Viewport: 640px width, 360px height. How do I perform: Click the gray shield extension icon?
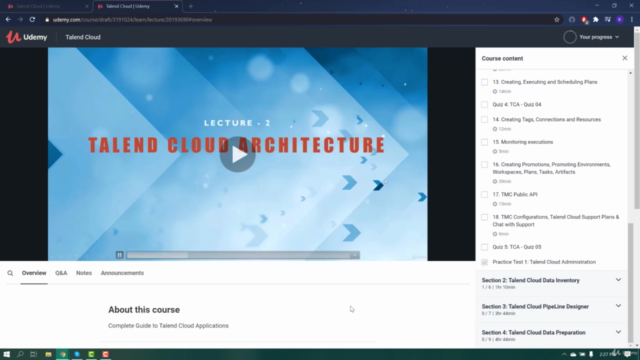tap(572, 20)
